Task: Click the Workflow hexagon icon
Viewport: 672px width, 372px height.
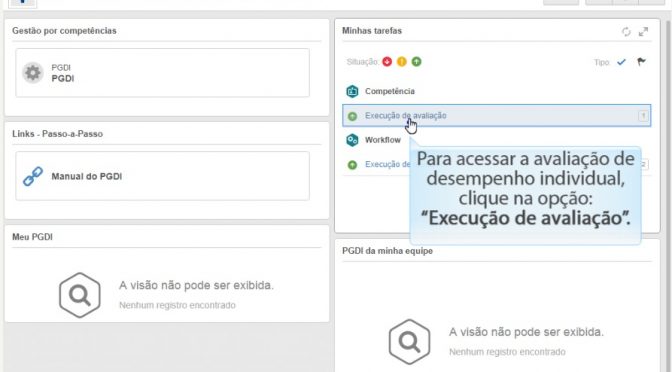Action: click(352, 140)
